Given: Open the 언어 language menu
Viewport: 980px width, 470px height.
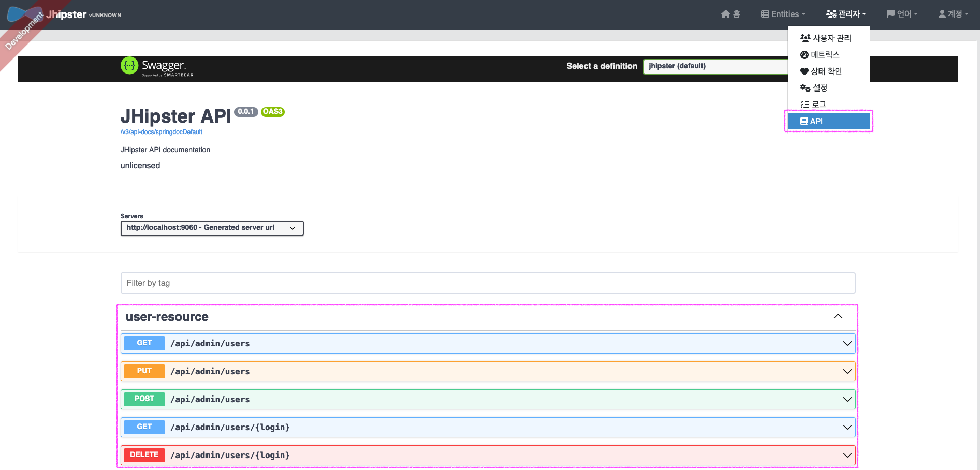Looking at the screenshot, I should coord(902,14).
